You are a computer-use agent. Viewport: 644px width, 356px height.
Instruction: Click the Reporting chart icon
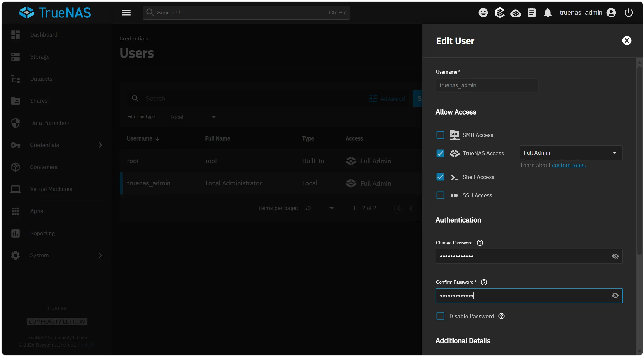click(x=16, y=233)
